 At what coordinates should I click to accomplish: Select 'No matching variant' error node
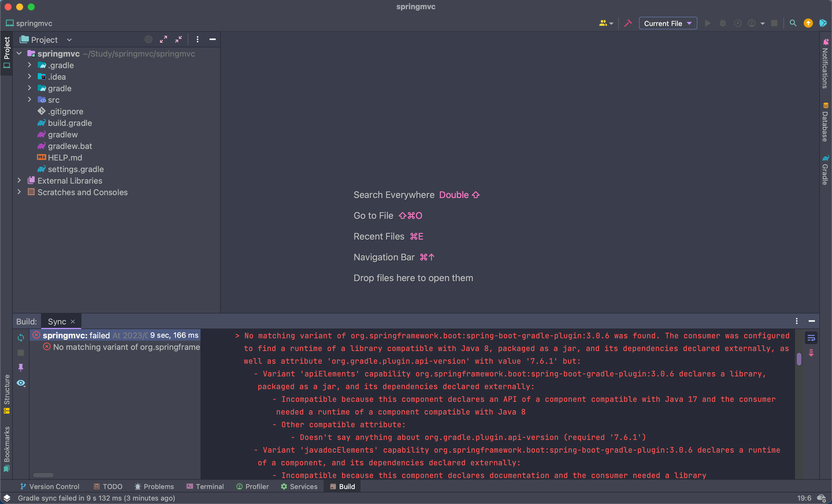pos(122,347)
